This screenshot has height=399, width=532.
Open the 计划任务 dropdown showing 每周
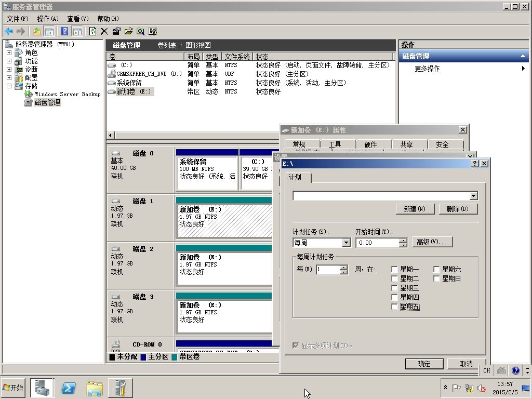point(346,243)
